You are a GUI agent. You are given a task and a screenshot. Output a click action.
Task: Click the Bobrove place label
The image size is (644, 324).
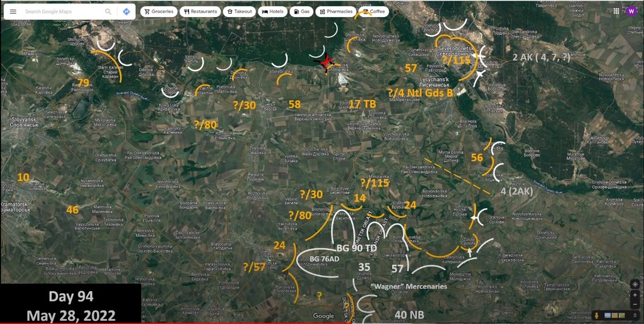pos(531,153)
